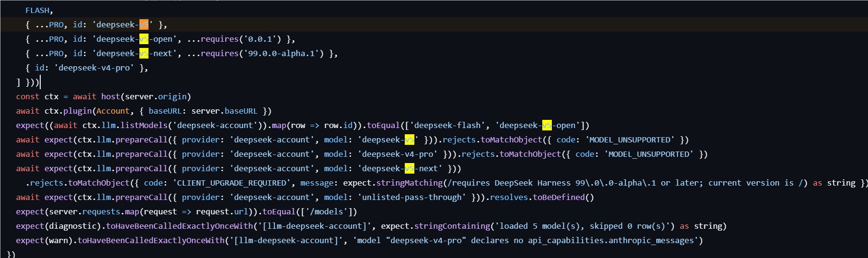Screen dimensions: 868x258
Task: Click 'toHaveBeenCalledExactlyOnceWith' on the diagnostic line
Action: (179, 226)
